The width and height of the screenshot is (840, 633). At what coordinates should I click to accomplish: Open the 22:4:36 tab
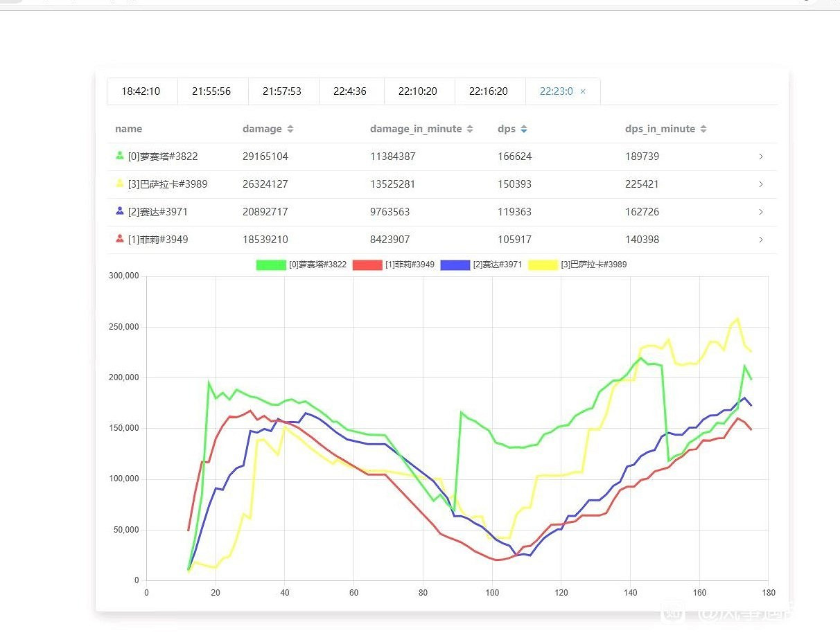350,91
